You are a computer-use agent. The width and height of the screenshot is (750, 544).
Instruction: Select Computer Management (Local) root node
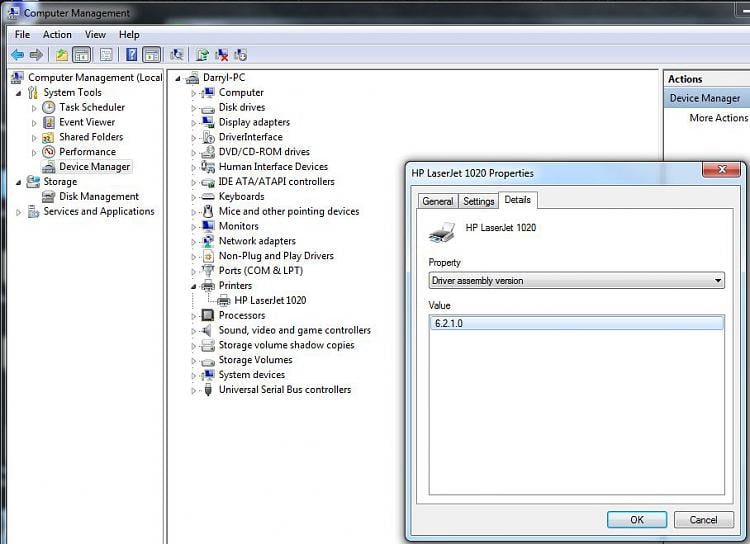coord(95,78)
